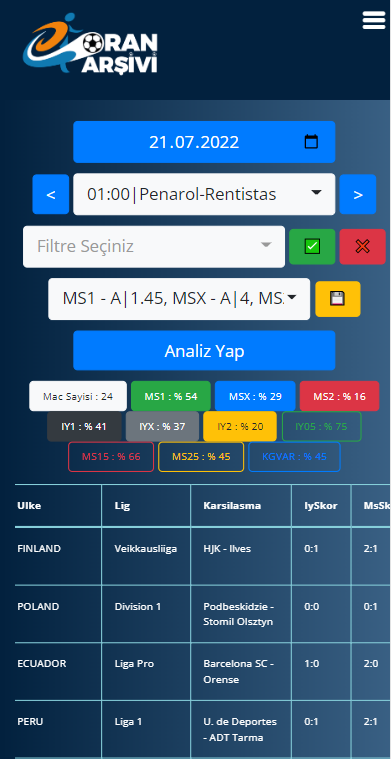Open the Penarol-Rentistas match dropdown
The image size is (391, 759).
204,194
